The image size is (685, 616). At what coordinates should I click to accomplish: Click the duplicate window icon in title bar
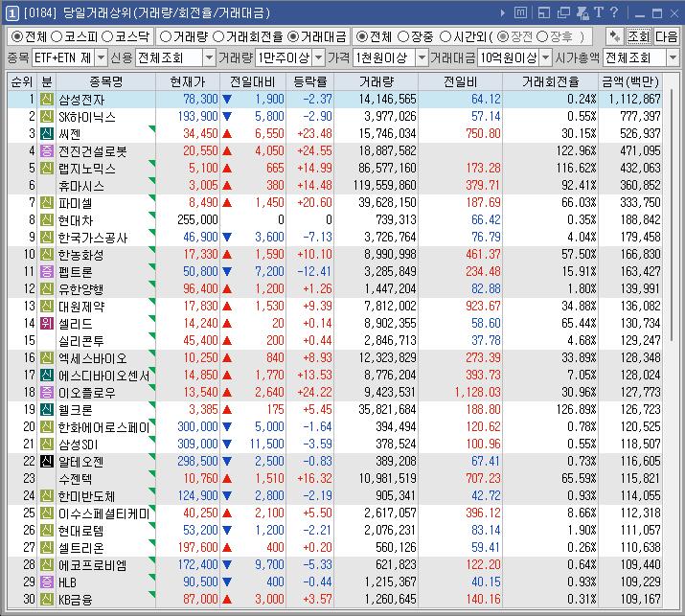pyautogui.click(x=563, y=13)
